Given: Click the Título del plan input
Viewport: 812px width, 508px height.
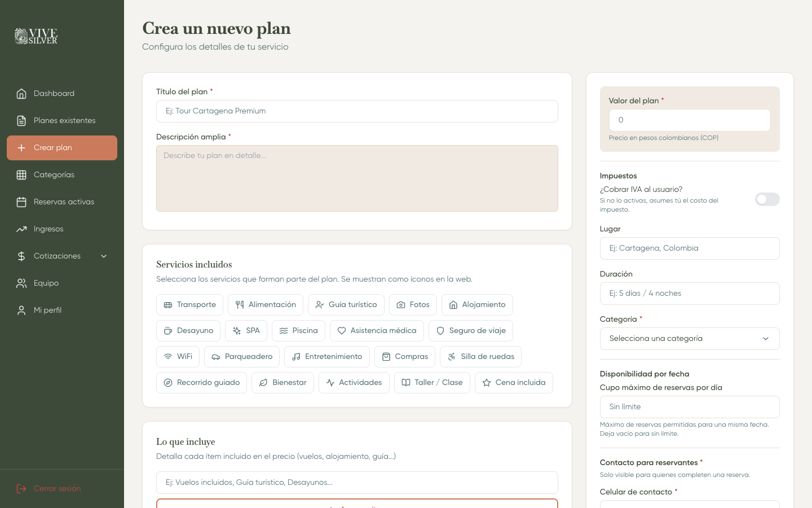Looking at the screenshot, I should coord(357,111).
